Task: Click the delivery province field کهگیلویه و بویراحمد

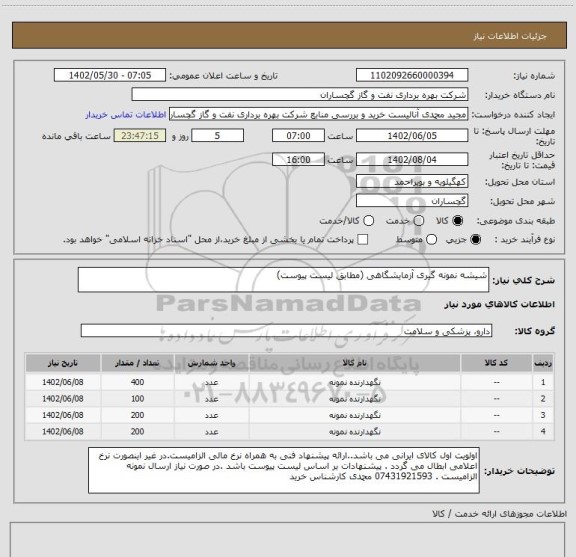Action: pyautogui.click(x=412, y=182)
